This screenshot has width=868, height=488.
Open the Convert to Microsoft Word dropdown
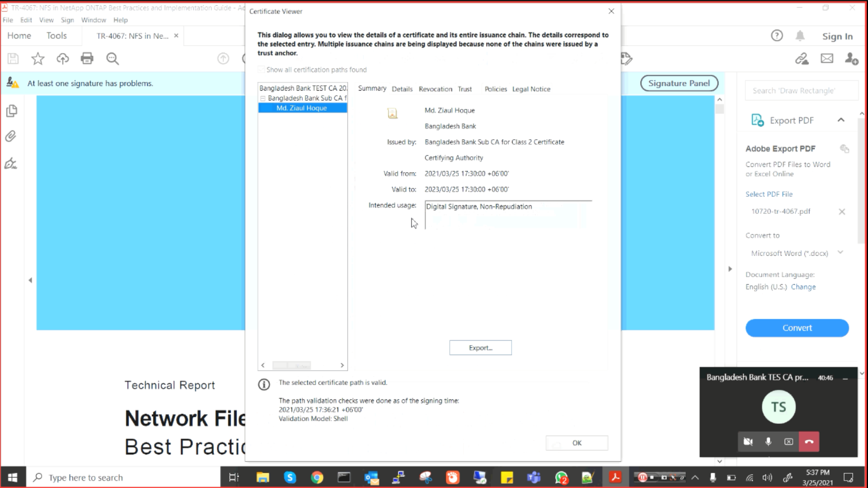840,253
